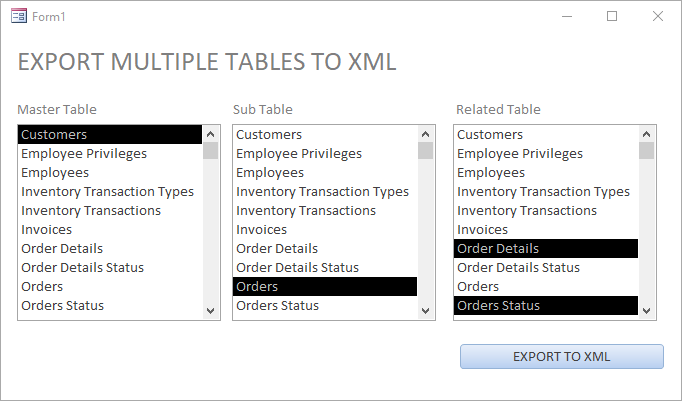682x401 pixels.
Task: Select Employees in the Master Table list
Action: 110,173
